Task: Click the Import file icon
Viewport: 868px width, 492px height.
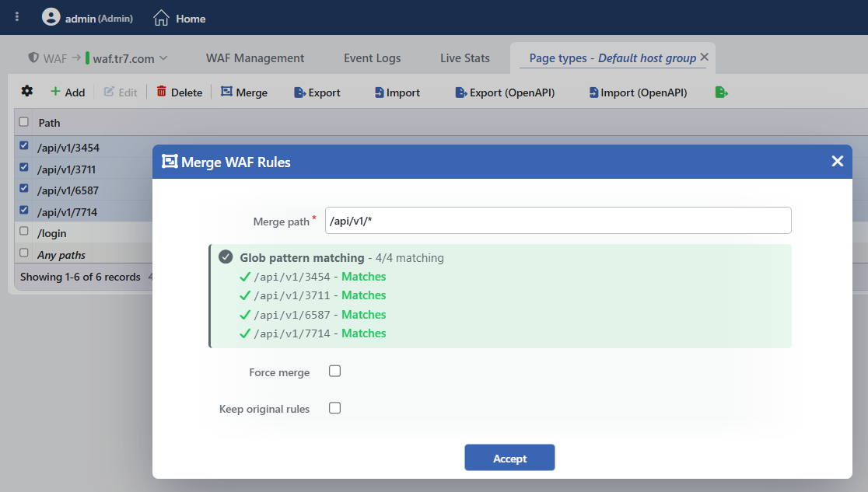Action: click(x=379, y=92)
